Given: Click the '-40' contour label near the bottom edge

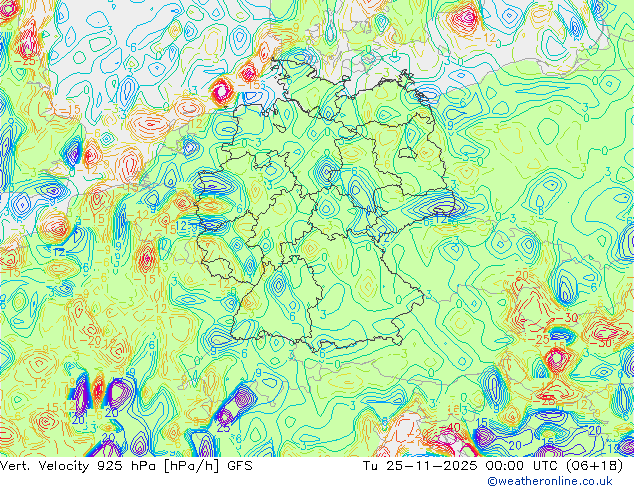Looking at the screenshot, I should tap(450, 427).
